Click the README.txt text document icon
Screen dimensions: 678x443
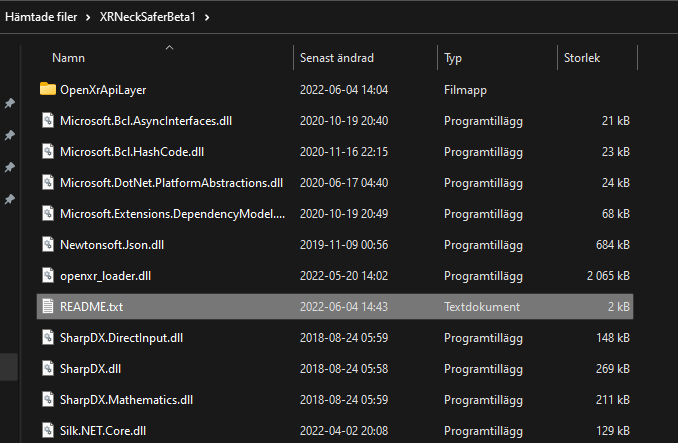[x=48, y=306]
